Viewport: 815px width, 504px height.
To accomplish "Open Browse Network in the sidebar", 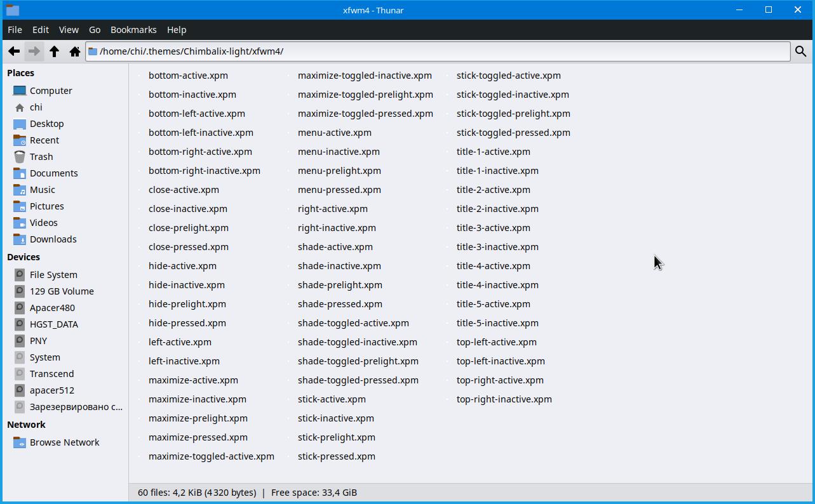I will [x=64, y=442].
